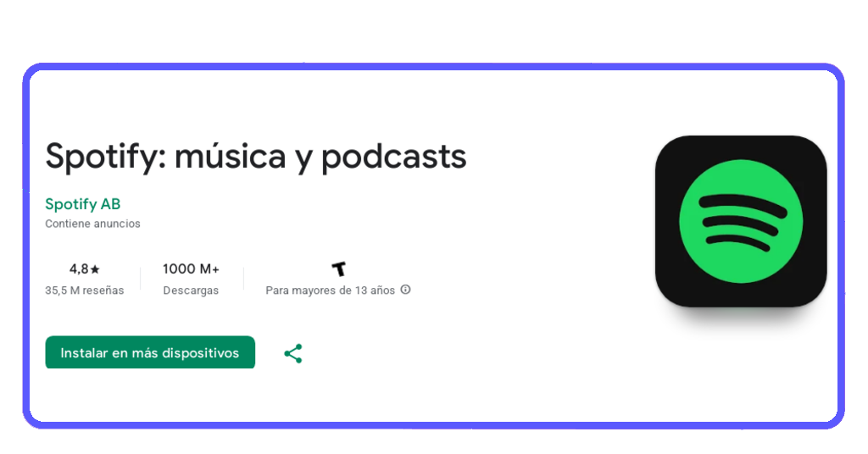
Task: Click the 1000 M+ downloads count
Action: tap(191, 269)
